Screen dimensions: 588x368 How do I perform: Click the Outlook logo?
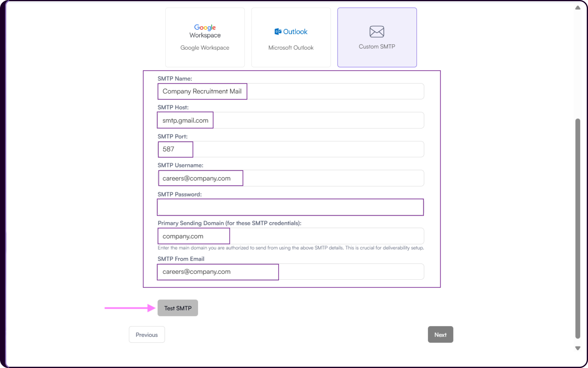point(291,32)
